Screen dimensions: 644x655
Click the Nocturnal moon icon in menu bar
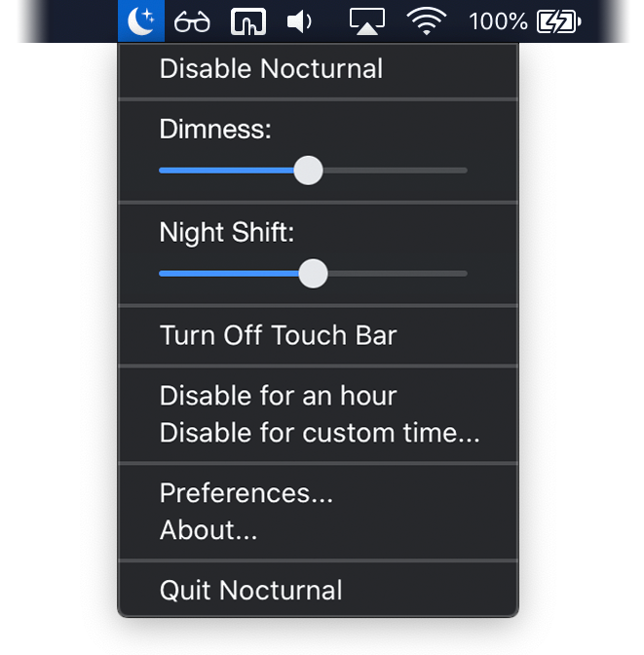click(141, 20)
